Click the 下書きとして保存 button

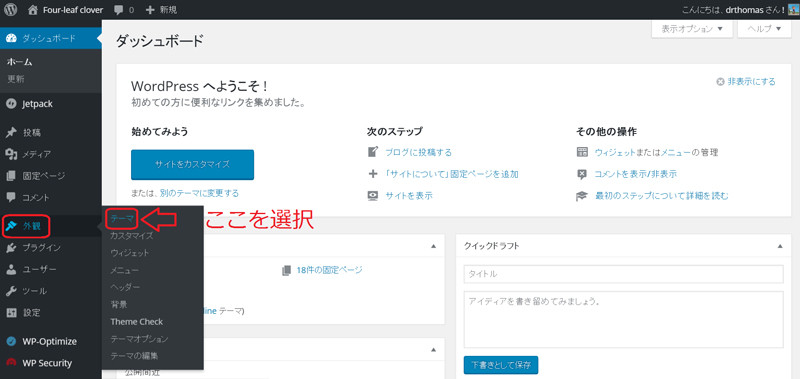(x=501, y=365)
